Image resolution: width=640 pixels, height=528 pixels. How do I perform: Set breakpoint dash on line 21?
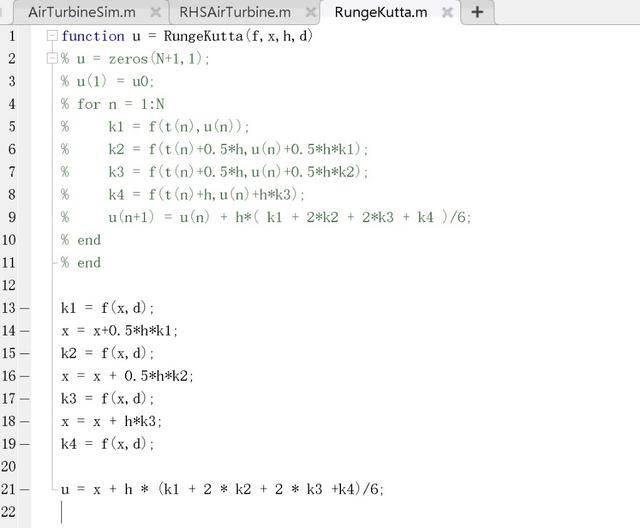[24, 489]
